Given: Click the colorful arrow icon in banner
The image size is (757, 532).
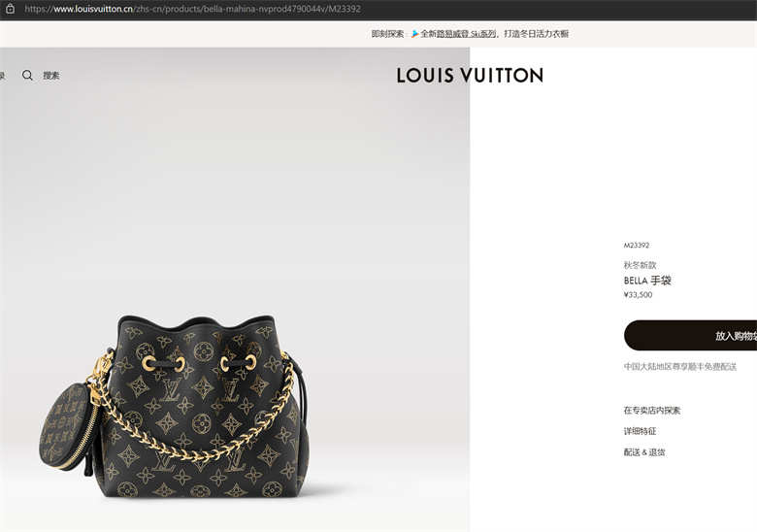Looking at the screenshot, I should 414,34.
